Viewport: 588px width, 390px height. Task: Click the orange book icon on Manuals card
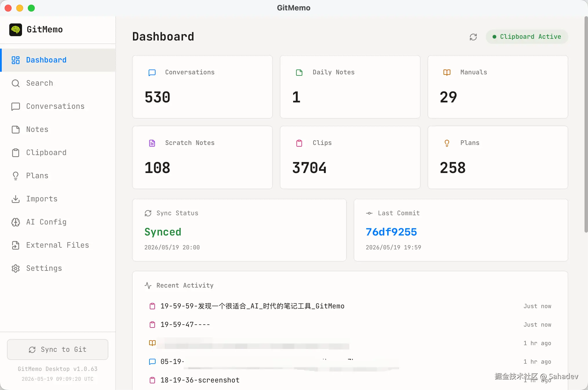447,73
